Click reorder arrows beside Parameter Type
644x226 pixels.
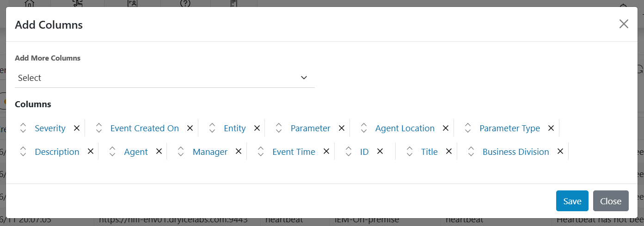[468, 128]
